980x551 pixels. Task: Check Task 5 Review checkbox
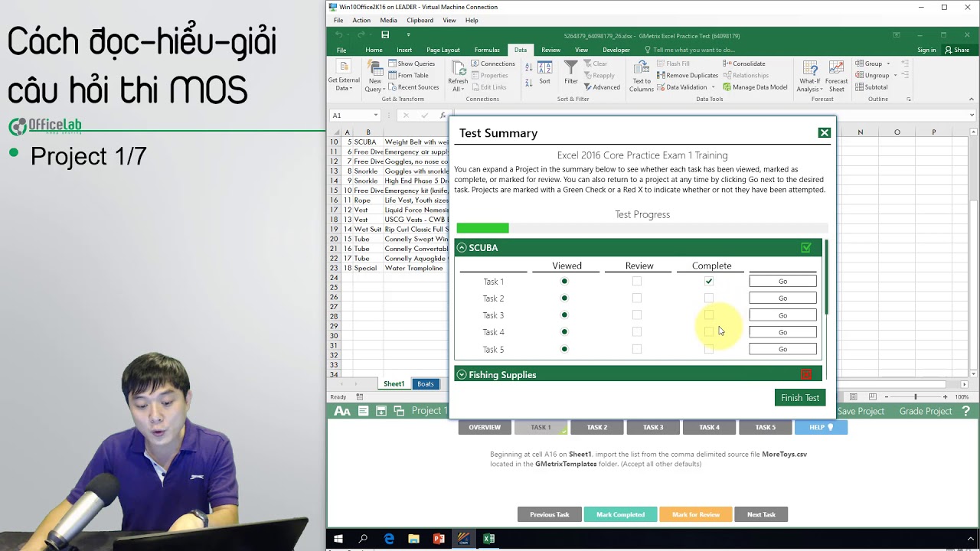click(x=637, y=349)
